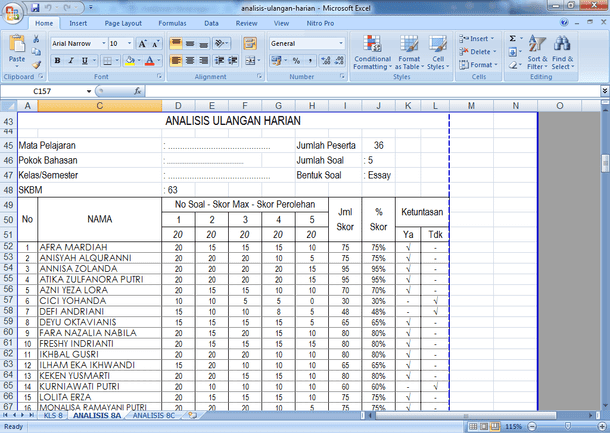The height and width of the screenshot is (433, 610).
Task: Apply the yellow Fill Color
Action: tap(130, 61)
